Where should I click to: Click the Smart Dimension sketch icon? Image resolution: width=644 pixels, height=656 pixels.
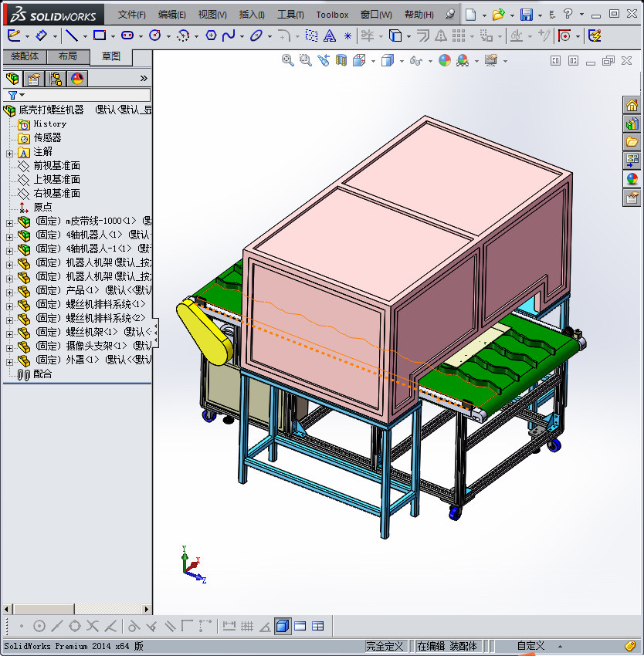coord(41,36)
